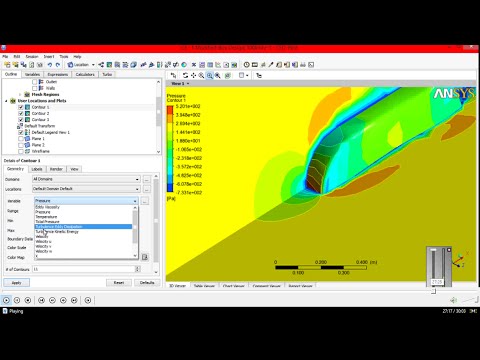The width and height of the screenshot is (480, 360).
Task: Click the video player seek slider handle
Action: (433, 291)
